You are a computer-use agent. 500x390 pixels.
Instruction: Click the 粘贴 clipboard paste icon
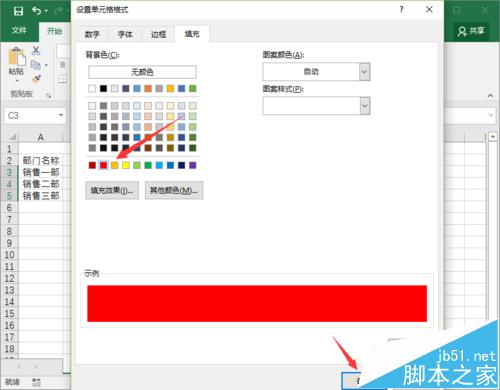pyautogui.click(x=16, y=56)
